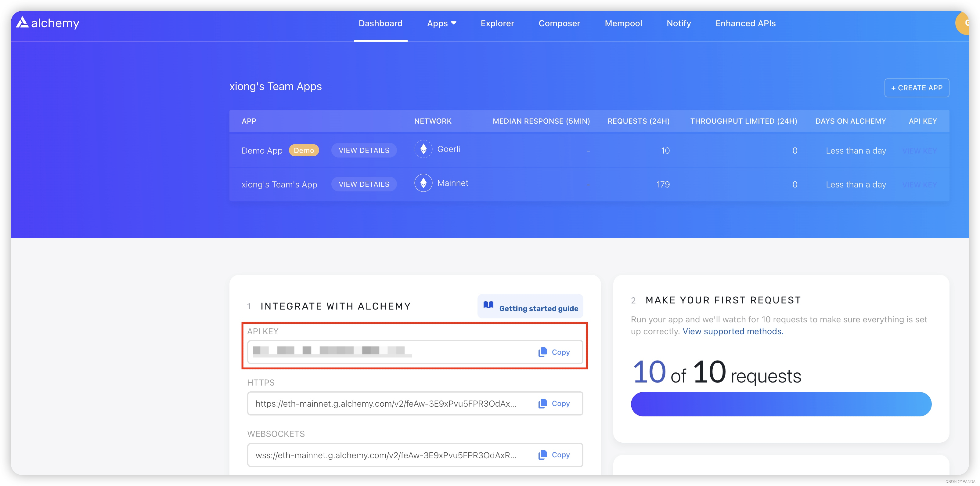Image resolution: width=980 pixels, height=486 pixels.
Task: Click VIEW DETAILS for xiong's Team's App
Action: pyautogui.click(x=364, y=184)
